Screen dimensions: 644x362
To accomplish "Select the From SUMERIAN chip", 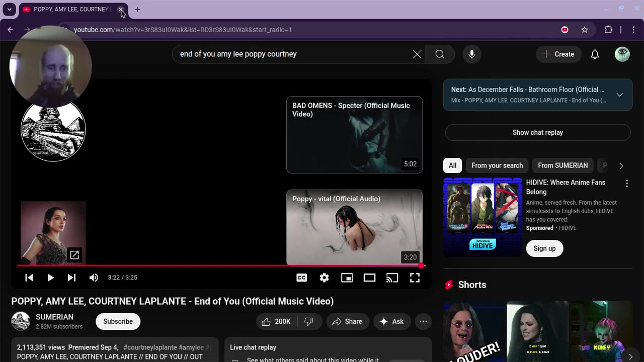I will pyautogui.click(x=562, y=165).
